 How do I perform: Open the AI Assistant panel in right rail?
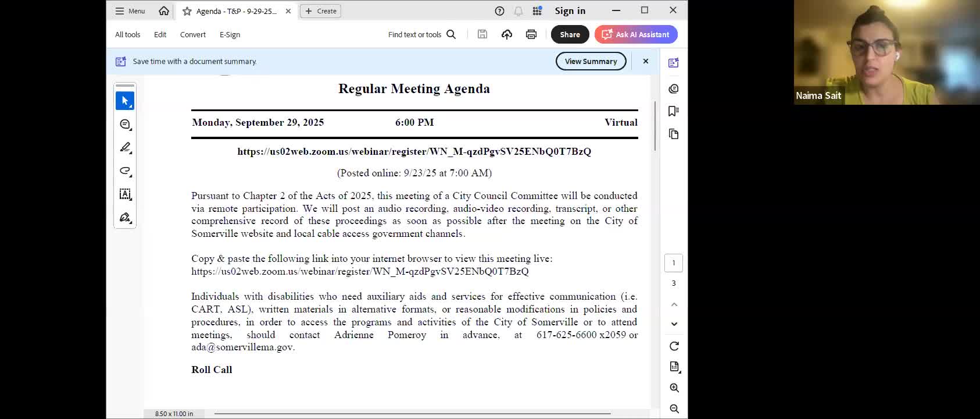point(674,63)
